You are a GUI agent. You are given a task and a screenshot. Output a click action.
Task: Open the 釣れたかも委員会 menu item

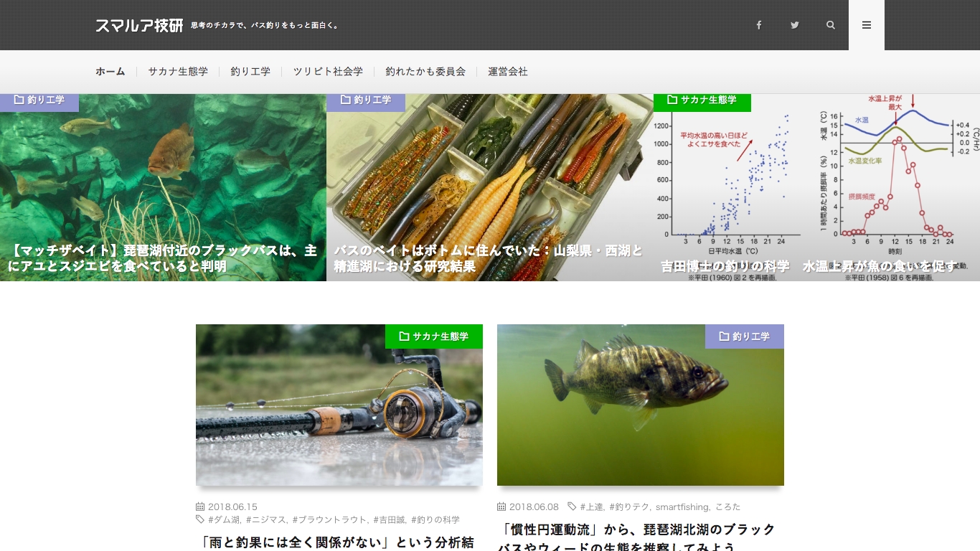[x=425, y=72]
